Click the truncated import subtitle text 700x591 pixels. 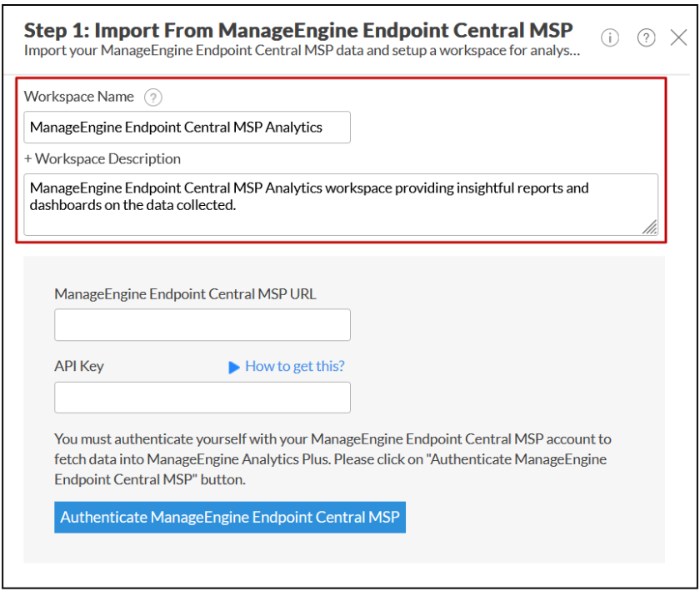click(x=302, y=51)
